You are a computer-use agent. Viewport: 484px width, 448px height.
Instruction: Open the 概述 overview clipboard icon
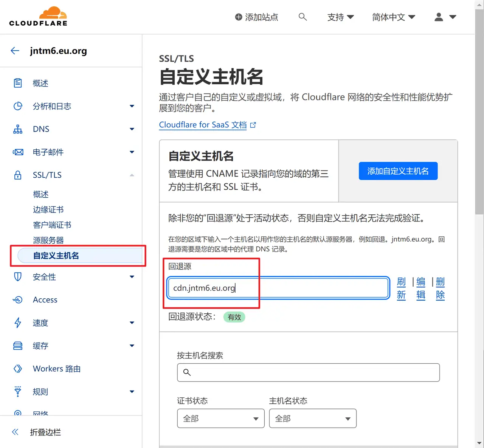[x=18, y=83]
